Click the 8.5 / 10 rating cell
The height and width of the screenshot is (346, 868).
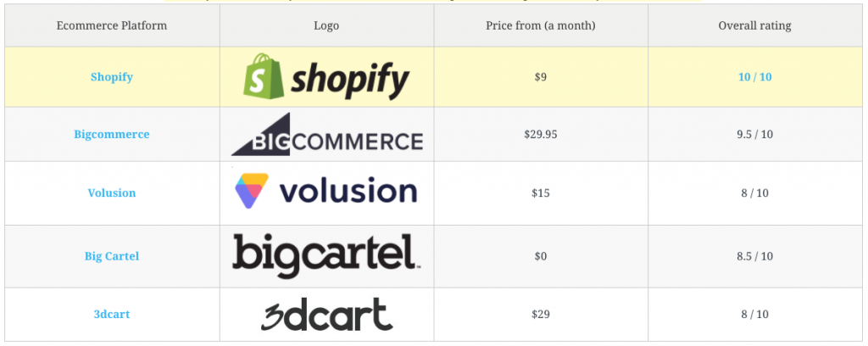755,256
